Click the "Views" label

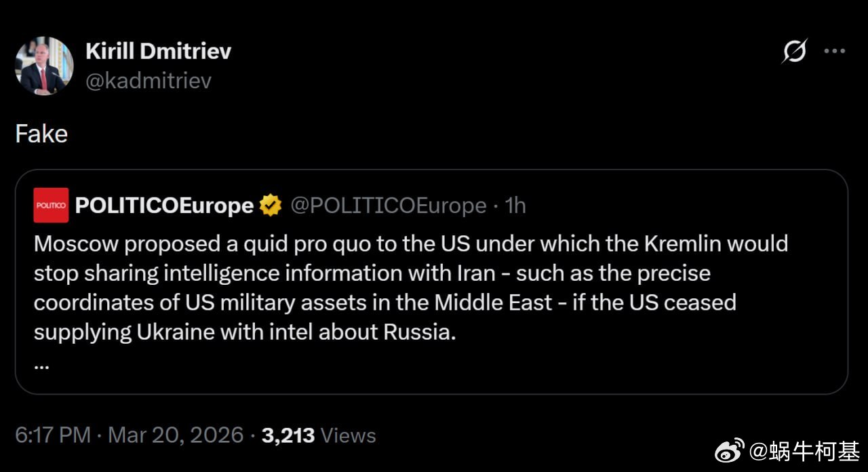348,435
